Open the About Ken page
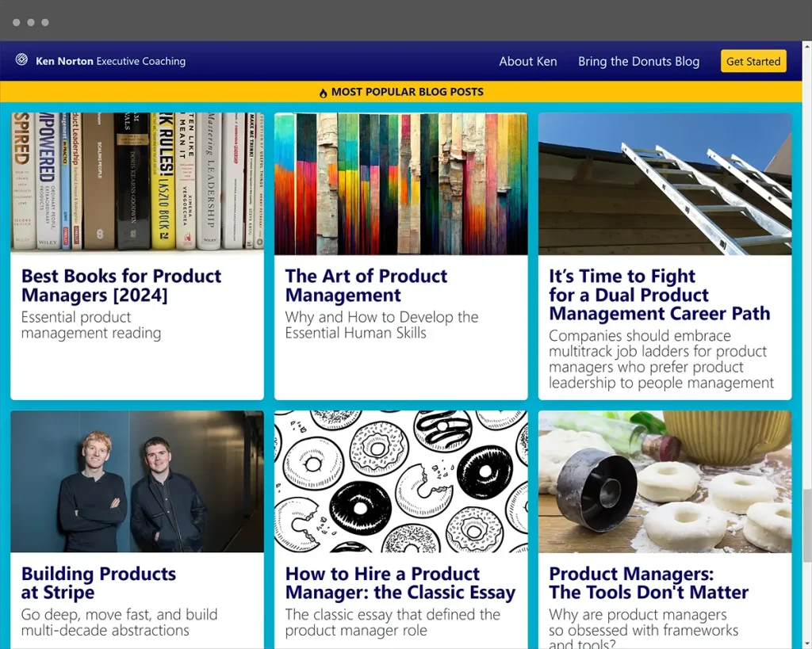This screenshot has width=812, height=649. pos(527,61)
